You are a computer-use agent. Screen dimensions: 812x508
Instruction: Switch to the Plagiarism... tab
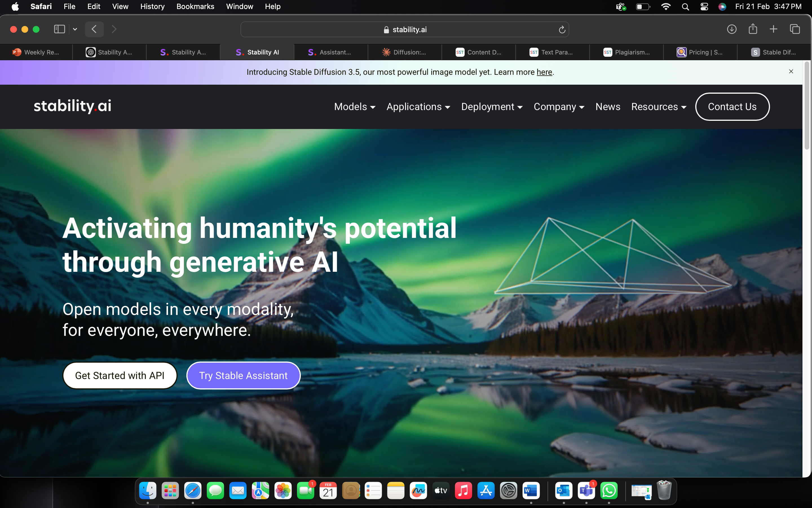(626, 52)
